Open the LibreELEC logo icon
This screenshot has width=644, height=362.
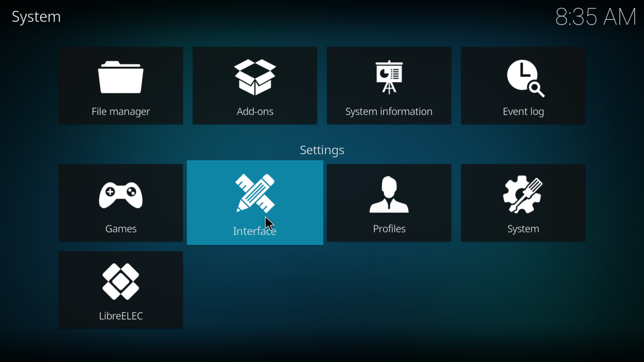[x=121, y=282]
